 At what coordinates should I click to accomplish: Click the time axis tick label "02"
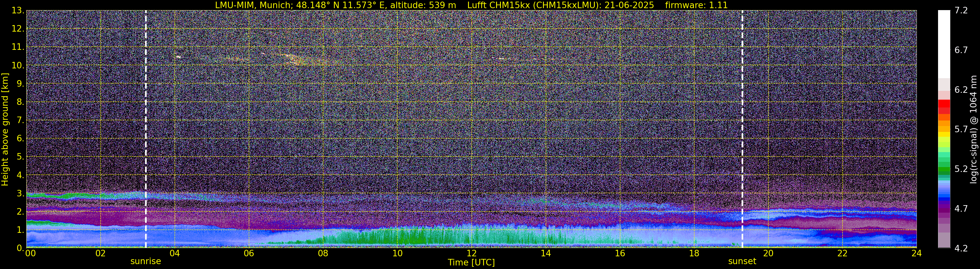click(101, 253)
